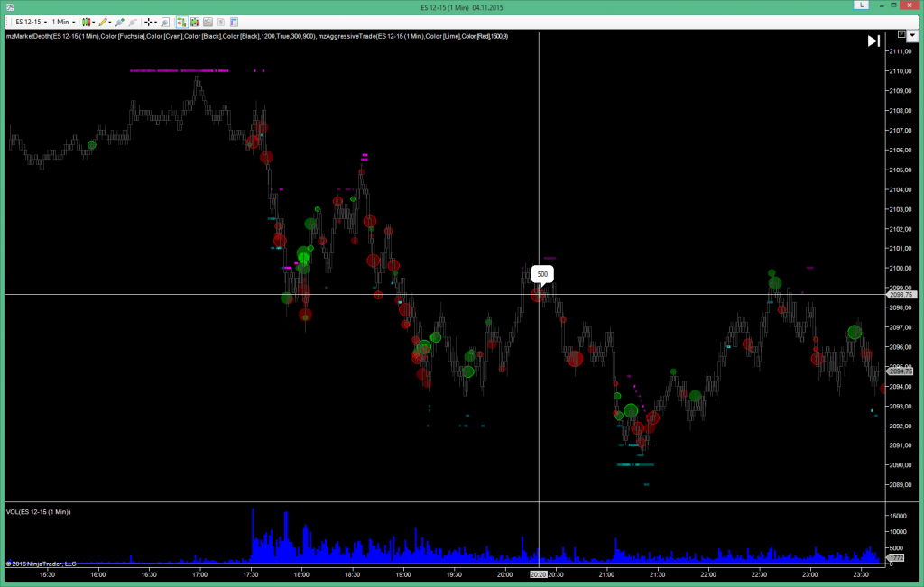
Task: Expand the dropdown arrow above price axis
Action: [x=912, y=36]
